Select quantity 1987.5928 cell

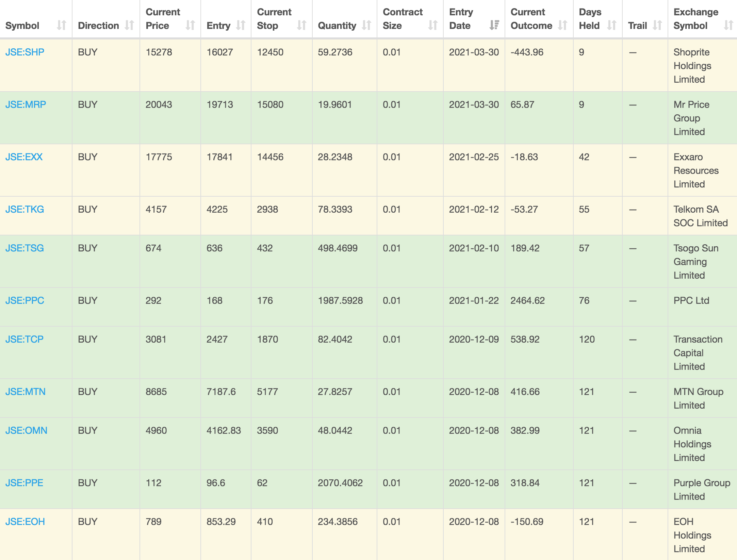344,307
